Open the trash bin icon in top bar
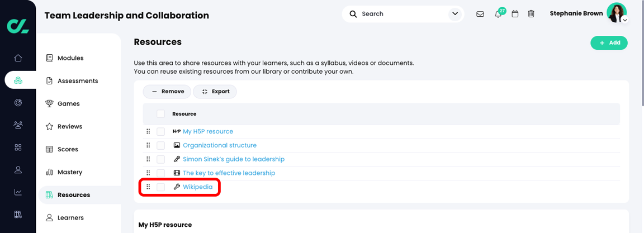 pos(531,14)
